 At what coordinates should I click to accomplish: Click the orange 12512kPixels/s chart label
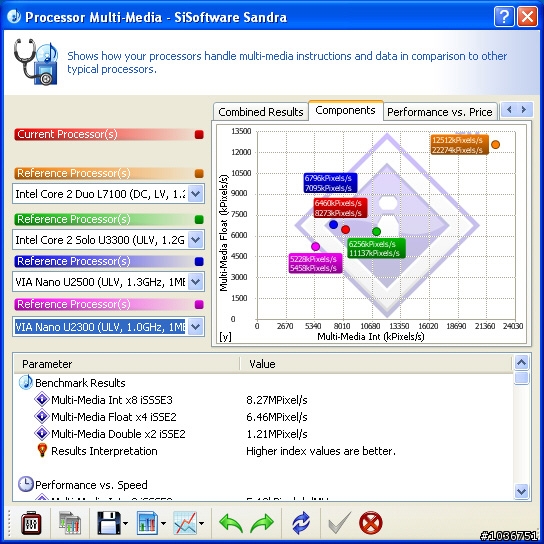click(x=459, y=145)
